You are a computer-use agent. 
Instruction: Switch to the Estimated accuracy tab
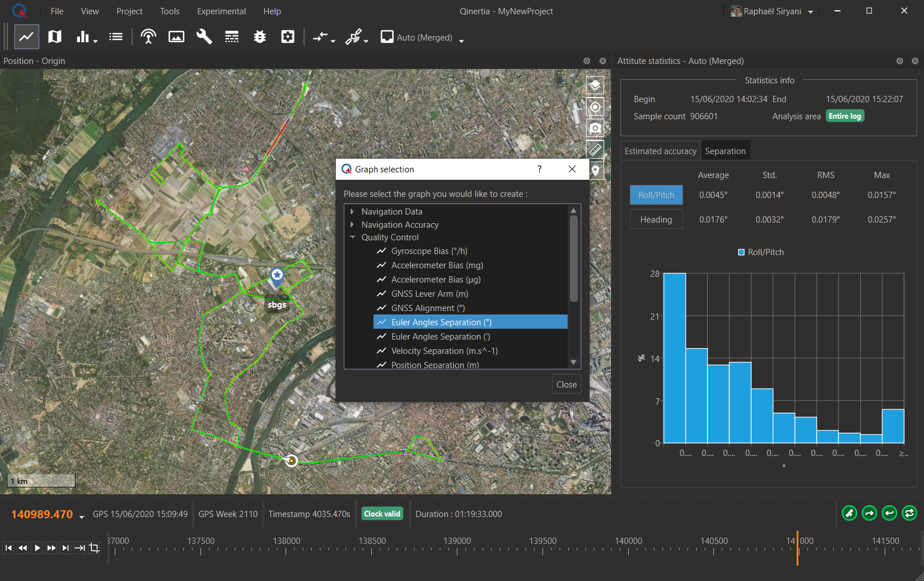click(660, 151)
